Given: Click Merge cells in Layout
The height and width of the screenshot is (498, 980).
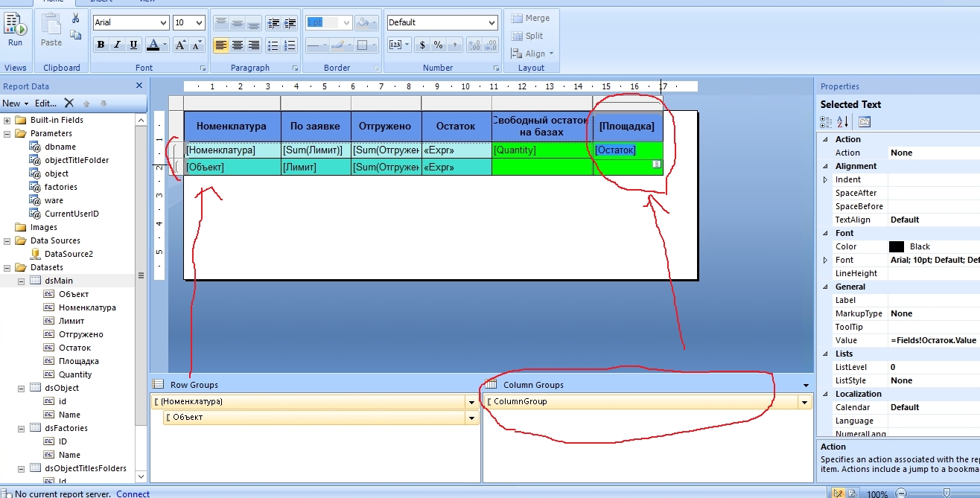Looking at the screenshot, I should (x=531, y=18).
